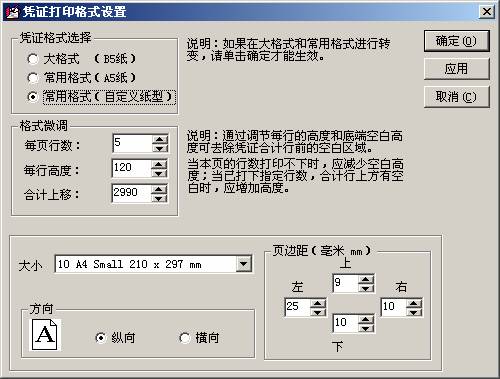
Task: Click the 每行高度 field showing 120
Action: click(x=132, y=169)
